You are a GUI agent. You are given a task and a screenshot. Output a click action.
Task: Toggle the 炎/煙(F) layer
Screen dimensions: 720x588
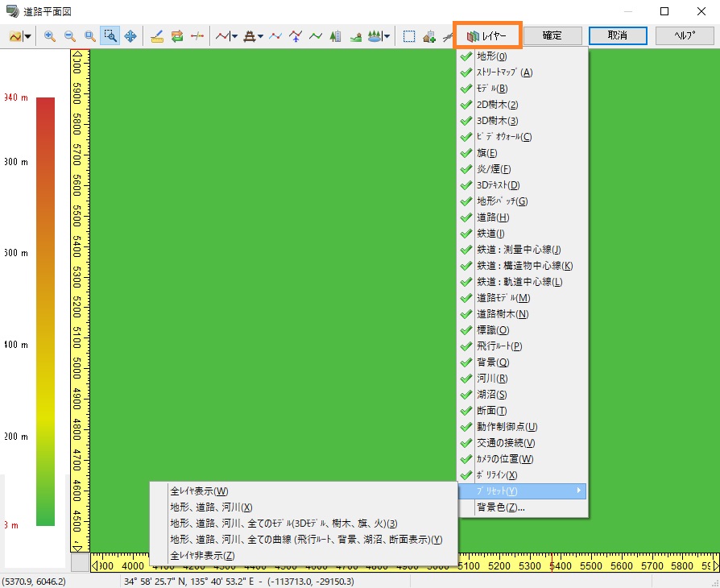(x=523, y=168)
